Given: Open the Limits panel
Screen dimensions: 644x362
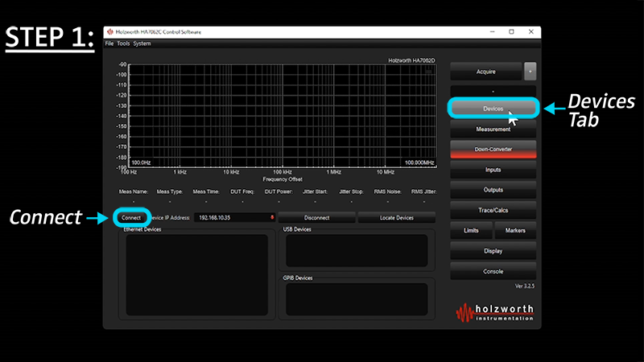Looking at the screenshot, I should click(x=471, y=230).
